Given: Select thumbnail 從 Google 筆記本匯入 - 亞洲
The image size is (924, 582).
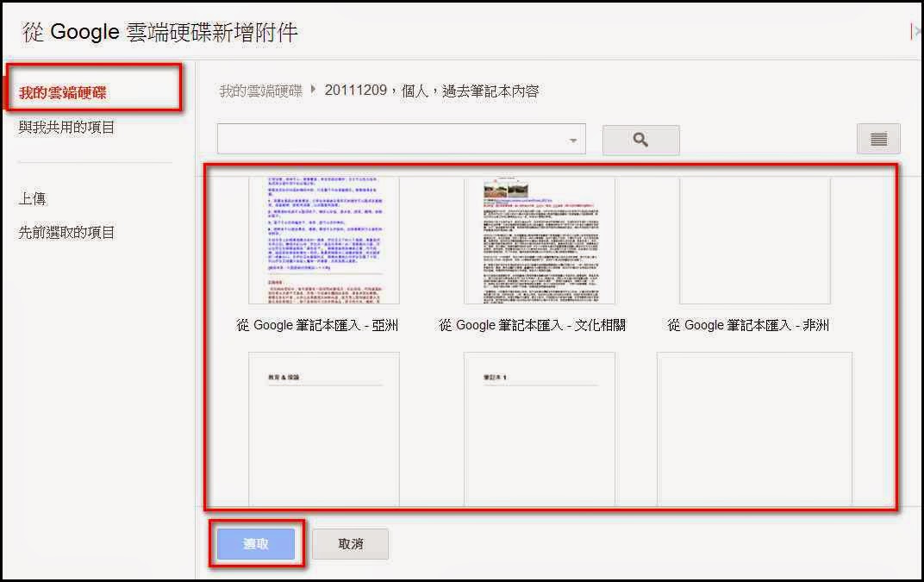Looking at the screenshot, I should (323, 240).
